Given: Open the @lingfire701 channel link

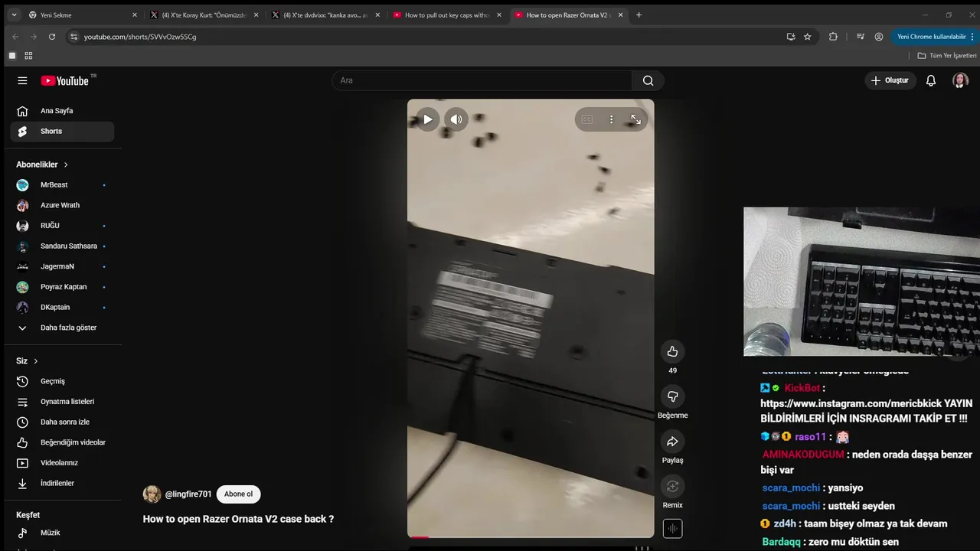Looking at the screenshot, I should tap(188, 494).
